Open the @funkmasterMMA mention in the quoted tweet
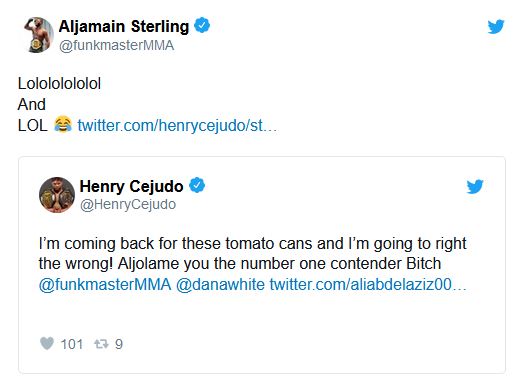 point(105,285)
